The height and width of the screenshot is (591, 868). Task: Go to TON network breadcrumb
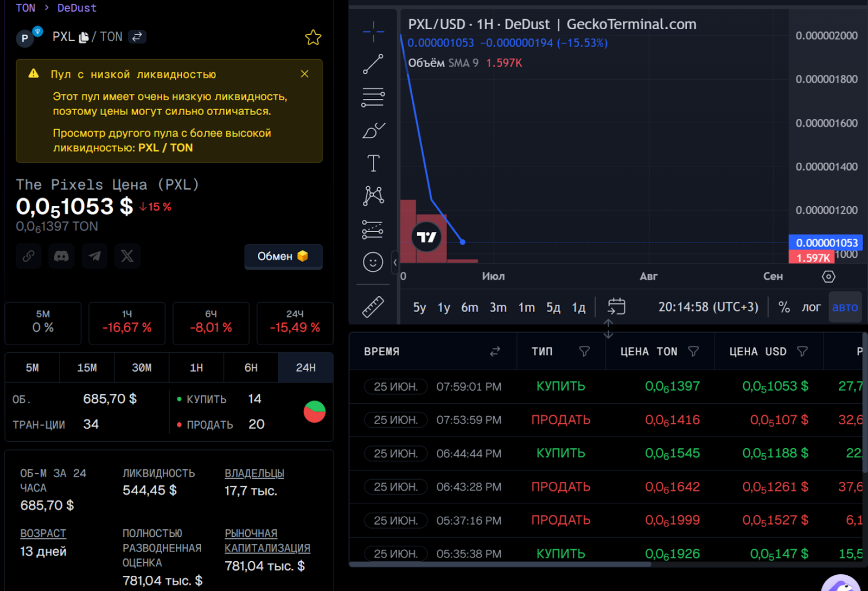pyautogui.click(x=25, y=8)
